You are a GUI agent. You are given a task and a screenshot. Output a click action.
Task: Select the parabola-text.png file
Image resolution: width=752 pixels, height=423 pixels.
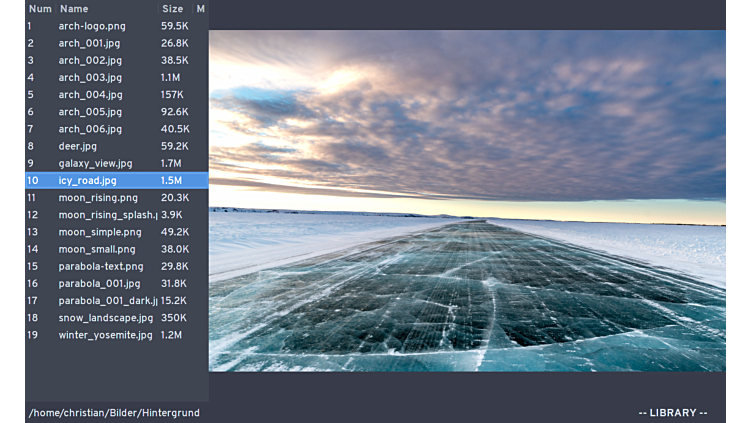click(101, 266)
